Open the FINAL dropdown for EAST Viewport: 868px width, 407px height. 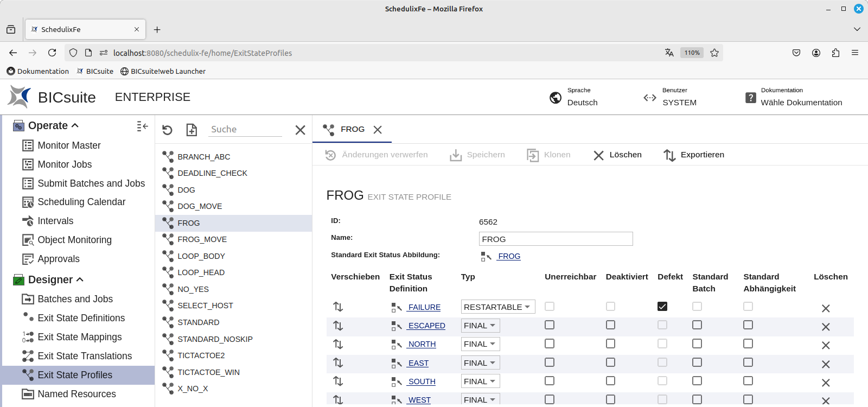click(x=480, y=363)
